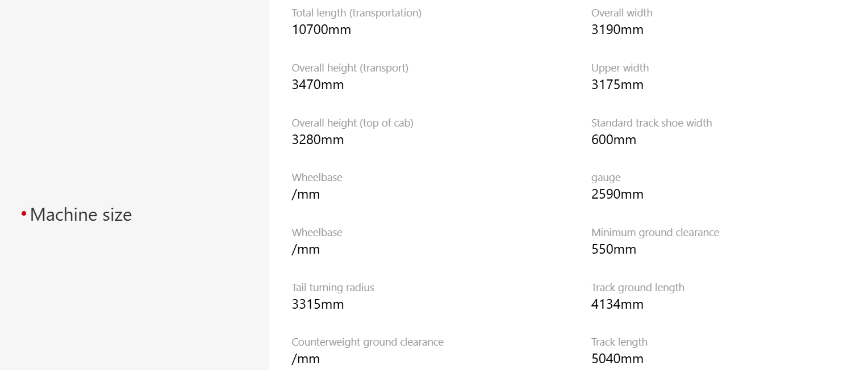Select the Overall height (top of cab) label

tap(352, 123)
